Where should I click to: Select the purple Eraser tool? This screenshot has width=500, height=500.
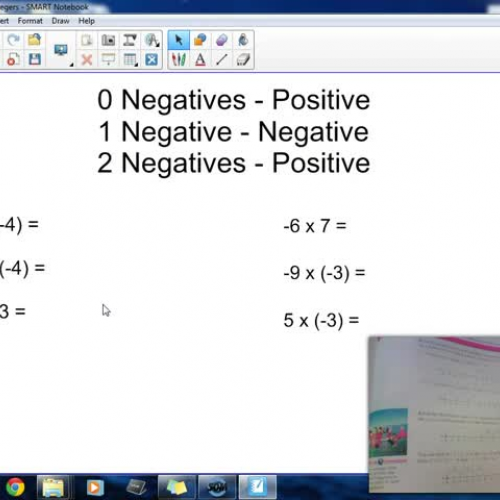click(222, 40)
